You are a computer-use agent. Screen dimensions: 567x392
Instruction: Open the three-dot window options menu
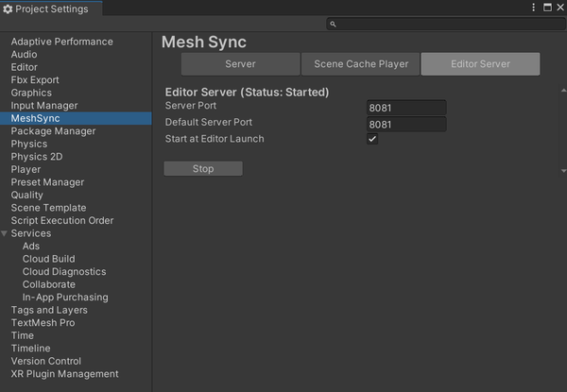click(534, 9)
